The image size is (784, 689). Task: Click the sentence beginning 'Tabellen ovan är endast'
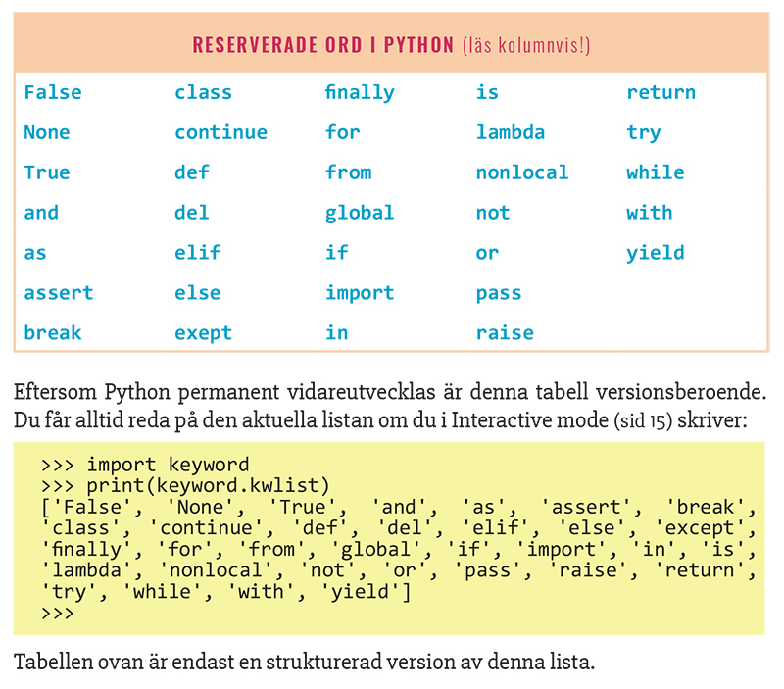pos(304,662)
